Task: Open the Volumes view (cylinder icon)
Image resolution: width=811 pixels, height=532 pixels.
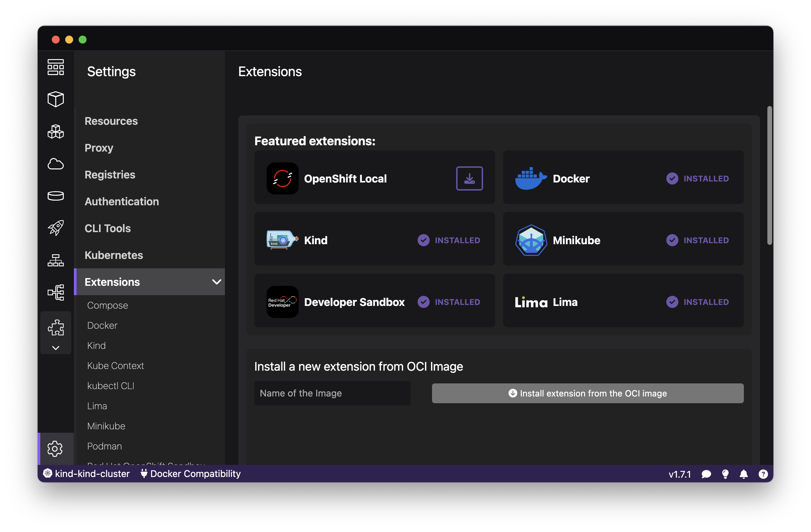Action: (x=55, y=196)
